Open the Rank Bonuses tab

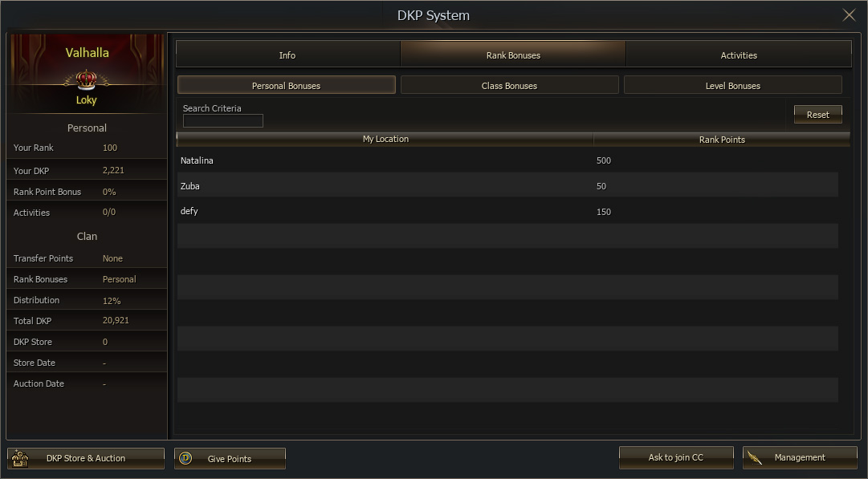pos(513,55)
